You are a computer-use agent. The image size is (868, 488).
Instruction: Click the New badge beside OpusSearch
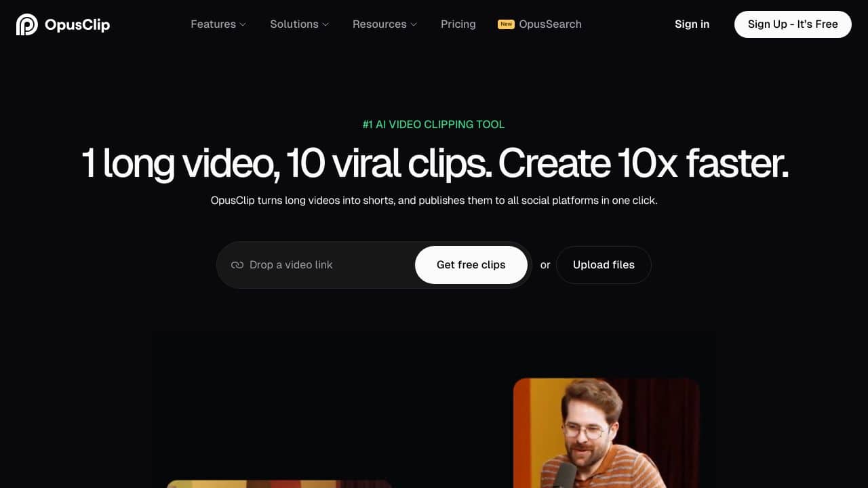point(506,24)
